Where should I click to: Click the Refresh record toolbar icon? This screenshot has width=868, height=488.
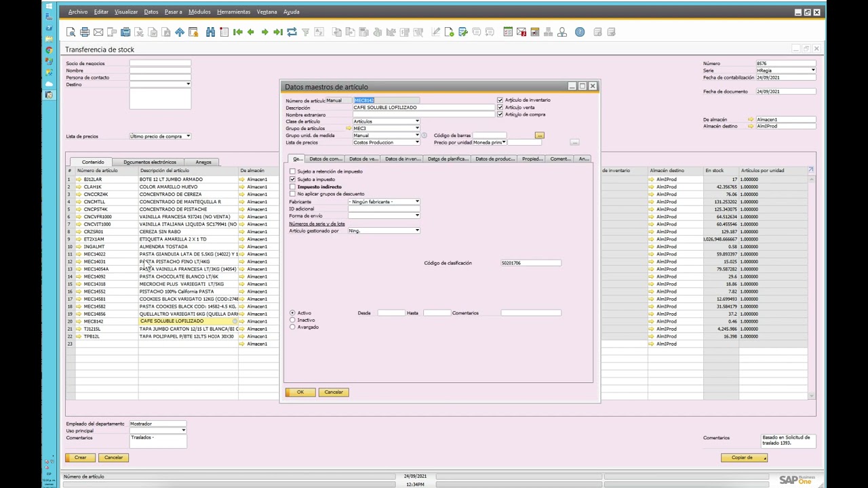(x=292, y=32)
